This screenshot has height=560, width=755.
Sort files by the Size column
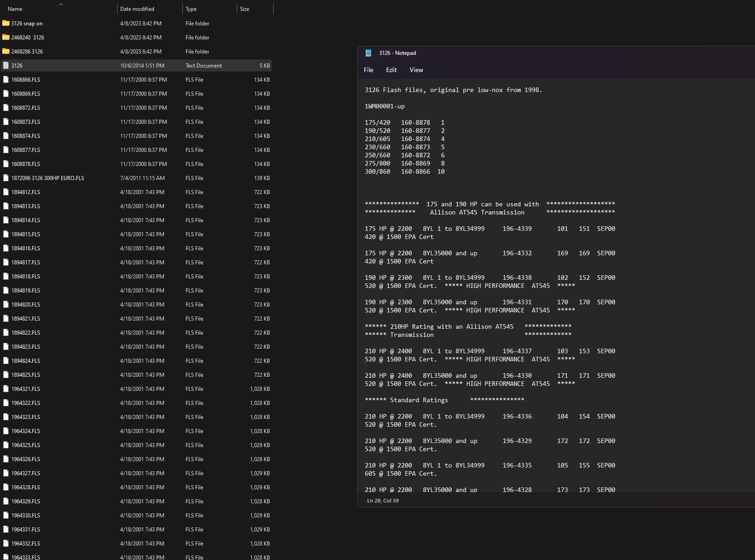click(x=244, y=9)
